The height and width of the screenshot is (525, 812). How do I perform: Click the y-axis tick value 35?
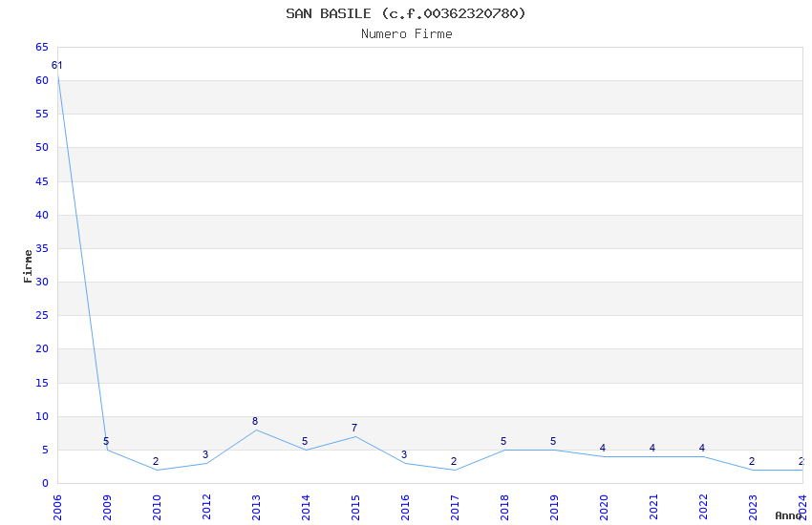(42, 248)
